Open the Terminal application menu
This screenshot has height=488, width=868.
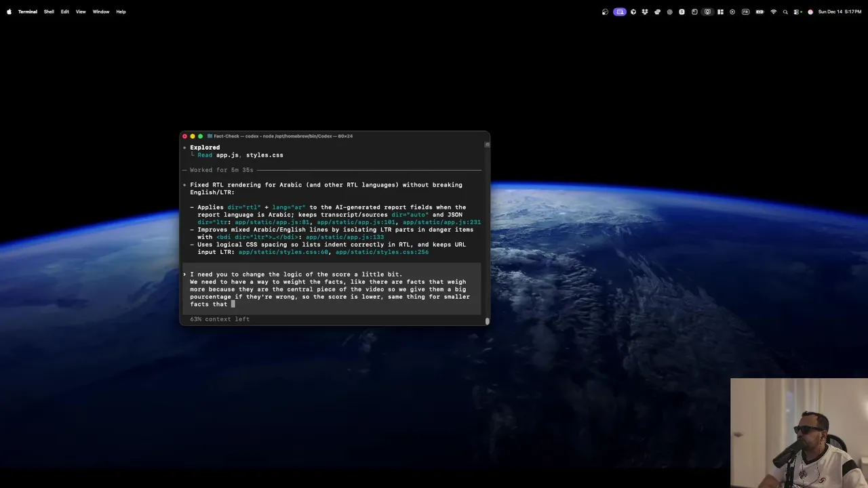point(28,12)
